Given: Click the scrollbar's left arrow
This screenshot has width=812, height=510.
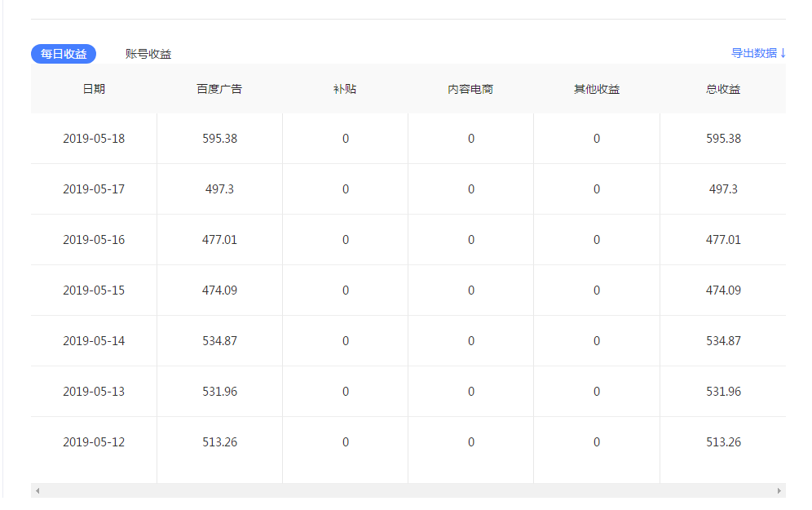Looking at the screenshot, I should coord(38,490).
